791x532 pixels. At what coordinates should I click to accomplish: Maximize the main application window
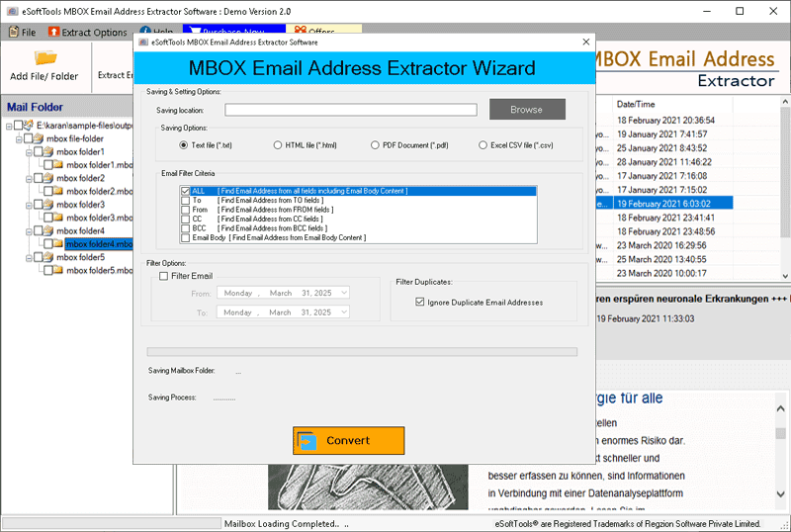(x=740, y=11)
